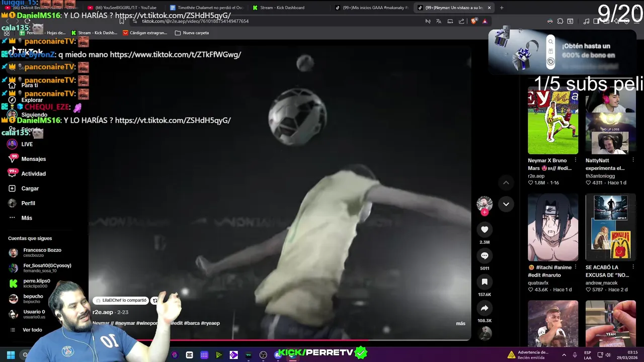Open the browser extensions puzzle icon
This screenshot has width=644, height=362.
[x=560, y=21]
